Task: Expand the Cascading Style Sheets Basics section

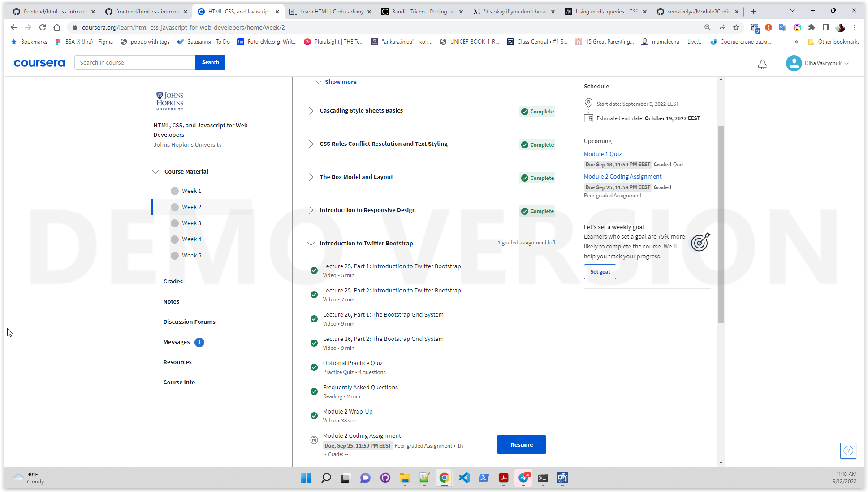Action: point(311,110)
